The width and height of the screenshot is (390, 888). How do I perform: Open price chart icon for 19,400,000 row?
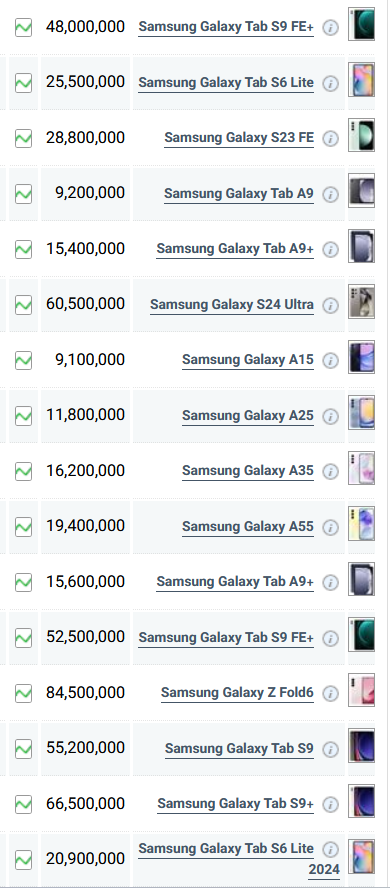click(23, 527)
